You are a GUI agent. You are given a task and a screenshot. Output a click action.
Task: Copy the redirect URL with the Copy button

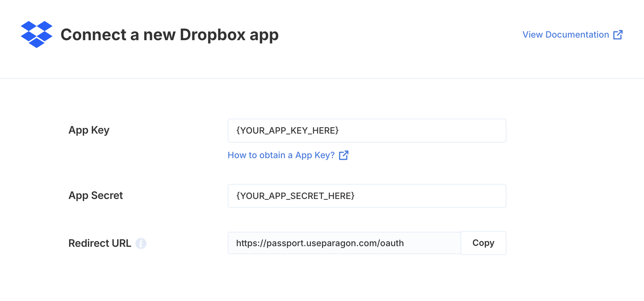pos(483,243)
